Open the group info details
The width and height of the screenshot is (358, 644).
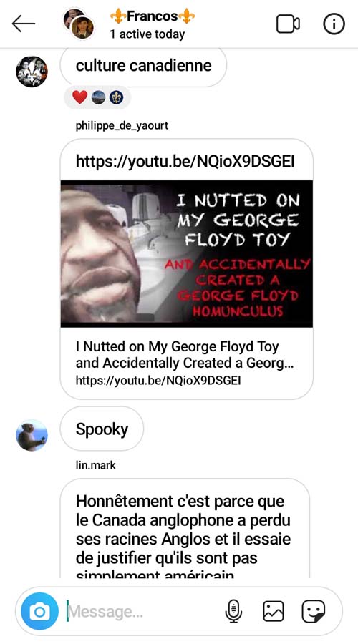tap(334, 24)
